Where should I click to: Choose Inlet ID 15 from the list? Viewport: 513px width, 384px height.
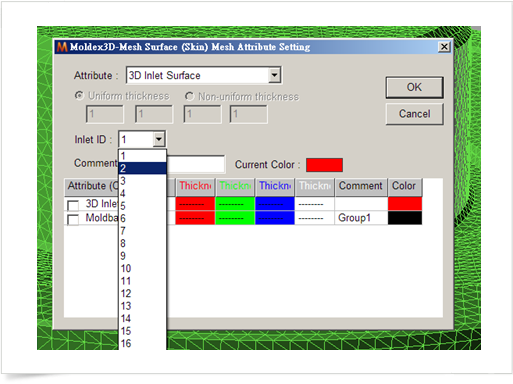click(x=142, y=331)
